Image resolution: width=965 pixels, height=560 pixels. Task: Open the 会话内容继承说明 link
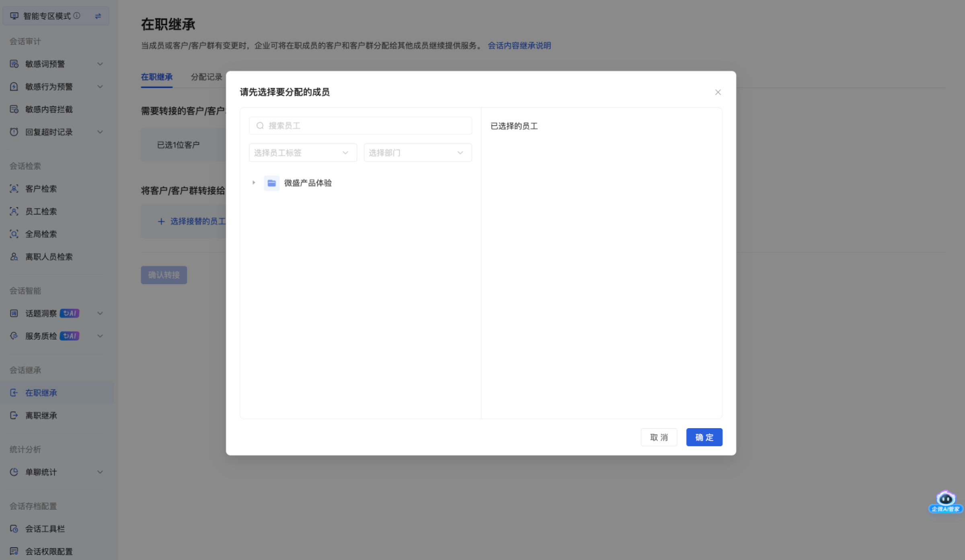(x=519, y=45)
